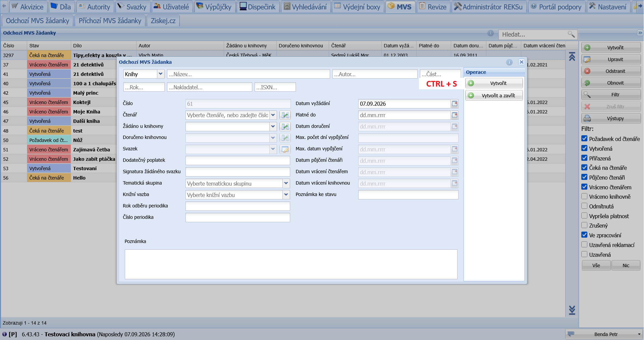Open Ziskej.cz tab

coord(163,21)
